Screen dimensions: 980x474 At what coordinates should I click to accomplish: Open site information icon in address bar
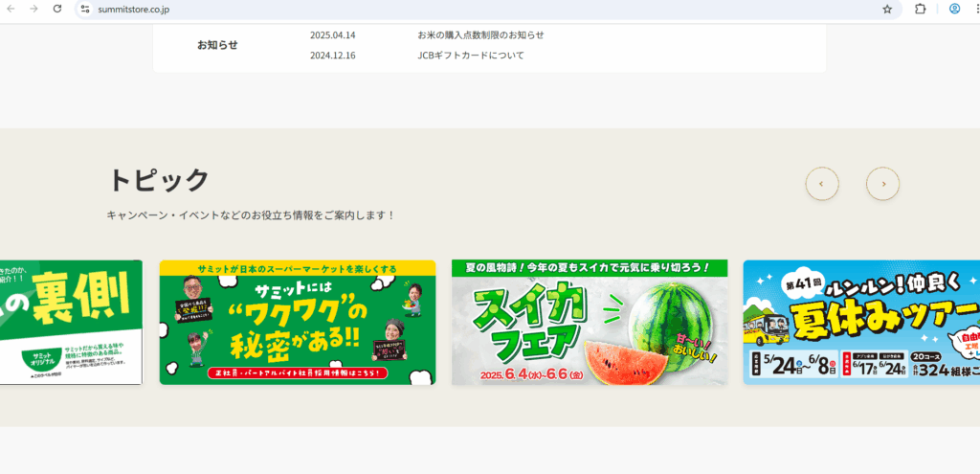coord(85,10)
